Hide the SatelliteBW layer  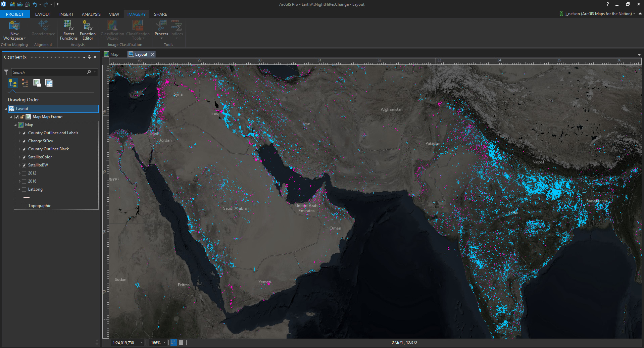click(24, 165)
